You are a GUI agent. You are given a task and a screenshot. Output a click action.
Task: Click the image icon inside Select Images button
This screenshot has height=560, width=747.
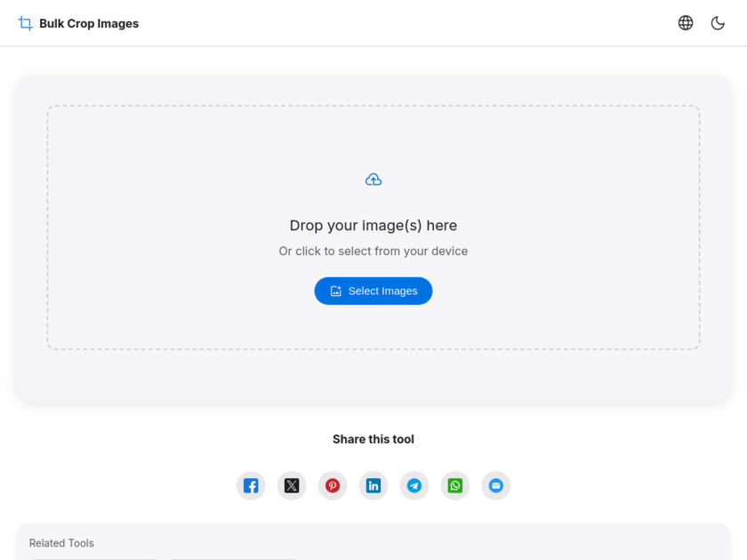point(336,291)
